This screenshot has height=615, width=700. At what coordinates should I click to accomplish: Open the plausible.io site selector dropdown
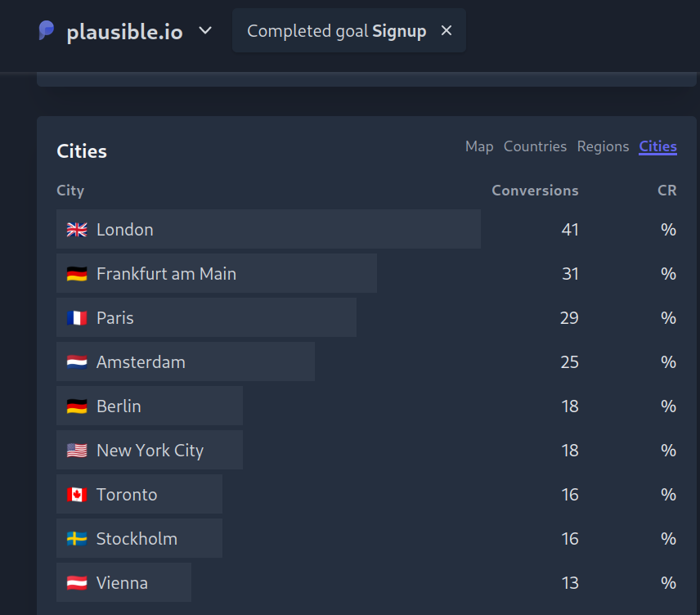click(x=204, y=31)
